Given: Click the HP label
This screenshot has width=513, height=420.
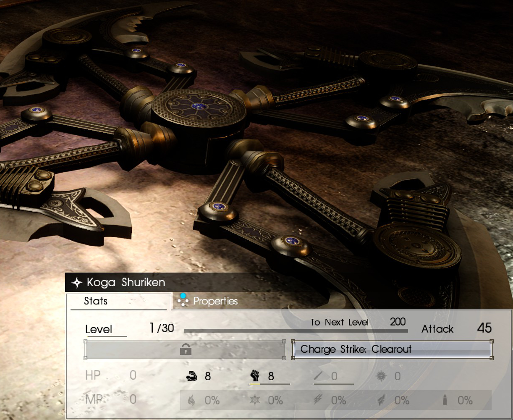Looking at the screenshot, I should [x=93, y=375].
